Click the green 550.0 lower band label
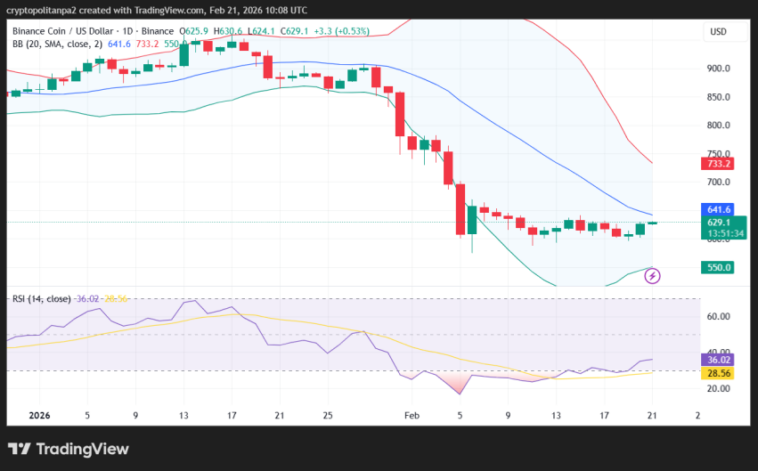This screenshot has width=758, height=471. pos(721,267)
